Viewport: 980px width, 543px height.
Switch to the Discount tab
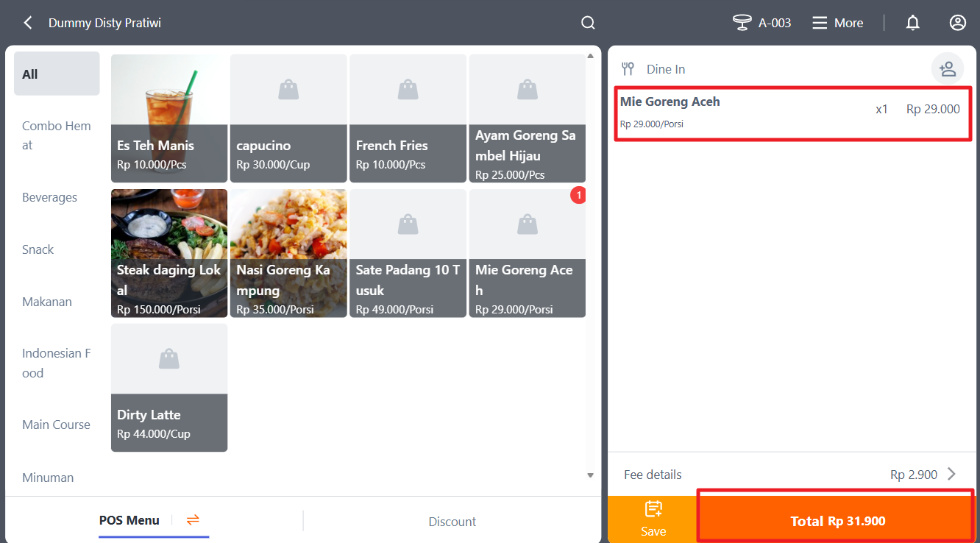[452, 522]
